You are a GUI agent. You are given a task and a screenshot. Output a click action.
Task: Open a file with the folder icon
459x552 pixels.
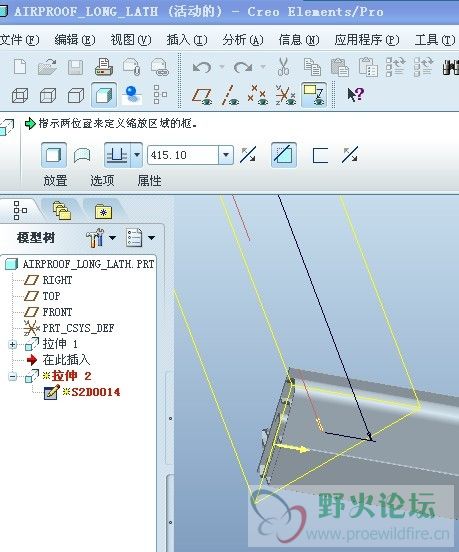coord(47,67)
